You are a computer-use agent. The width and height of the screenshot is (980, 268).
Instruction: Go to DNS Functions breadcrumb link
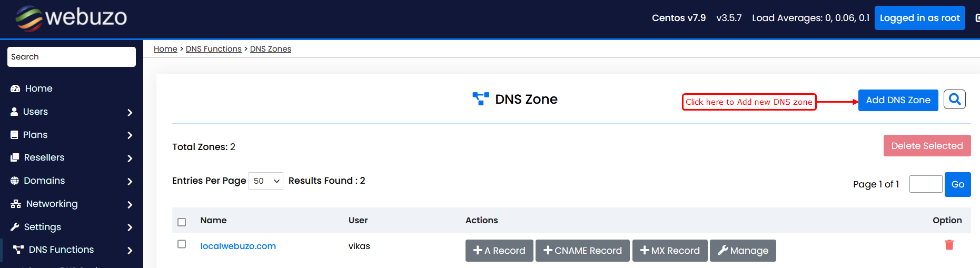coord(213,49)
